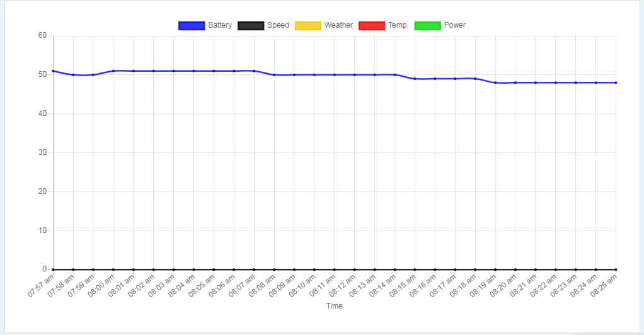The height and width of the screenshot is (335, 644).
Task: Click the 08:20 am axis label
Action: [x=503, y=285]
